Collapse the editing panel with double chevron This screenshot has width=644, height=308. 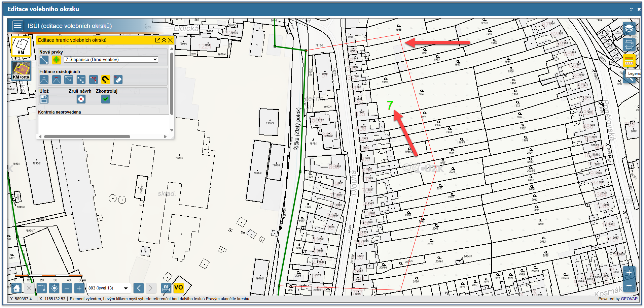click(164, 40)
